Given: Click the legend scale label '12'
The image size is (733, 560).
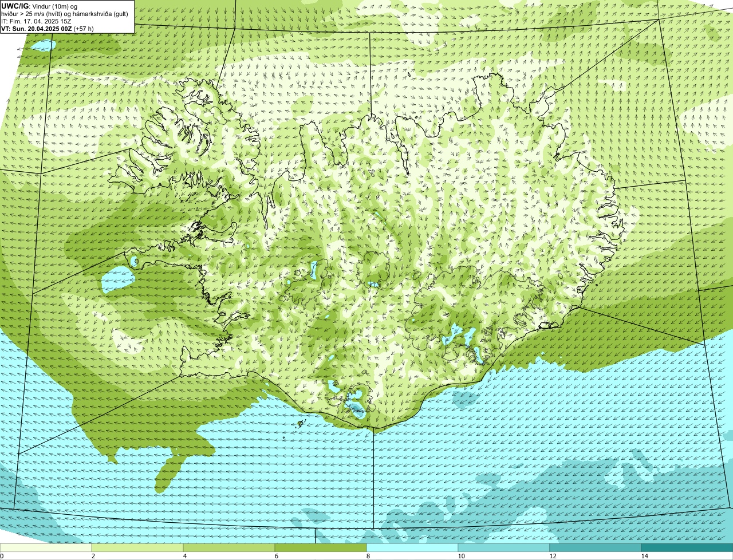Looking at the screenshot, I should pos(553,556).
